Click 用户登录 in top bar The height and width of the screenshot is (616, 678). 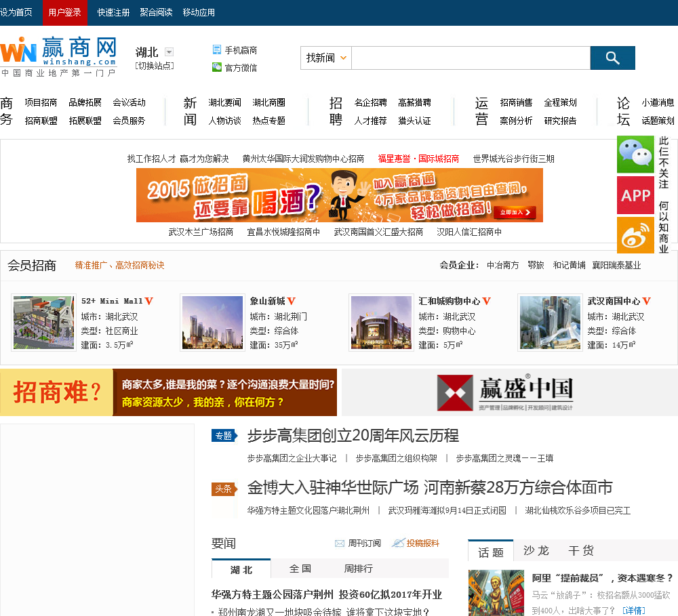pos(65,12)
